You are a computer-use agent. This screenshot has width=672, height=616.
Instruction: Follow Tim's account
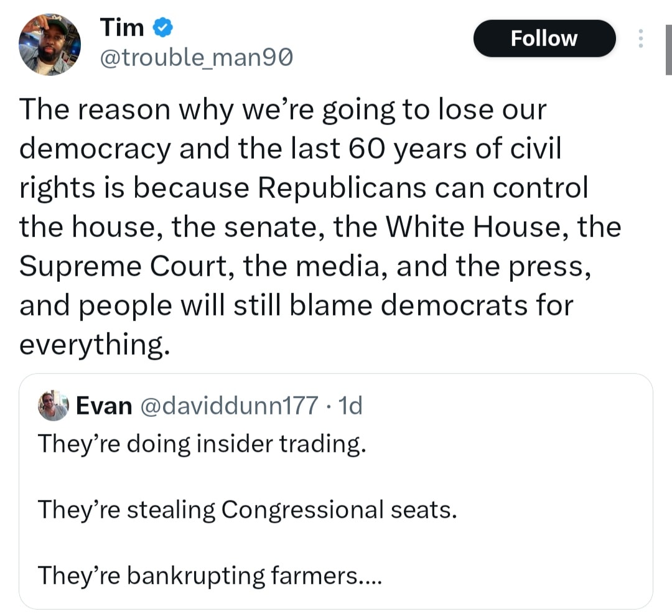point(544,38)
